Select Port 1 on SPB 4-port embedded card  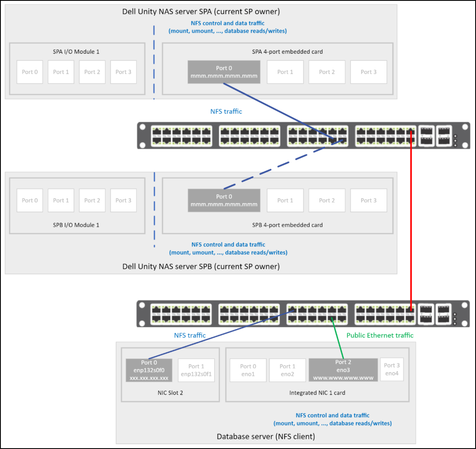click(285, 200)
